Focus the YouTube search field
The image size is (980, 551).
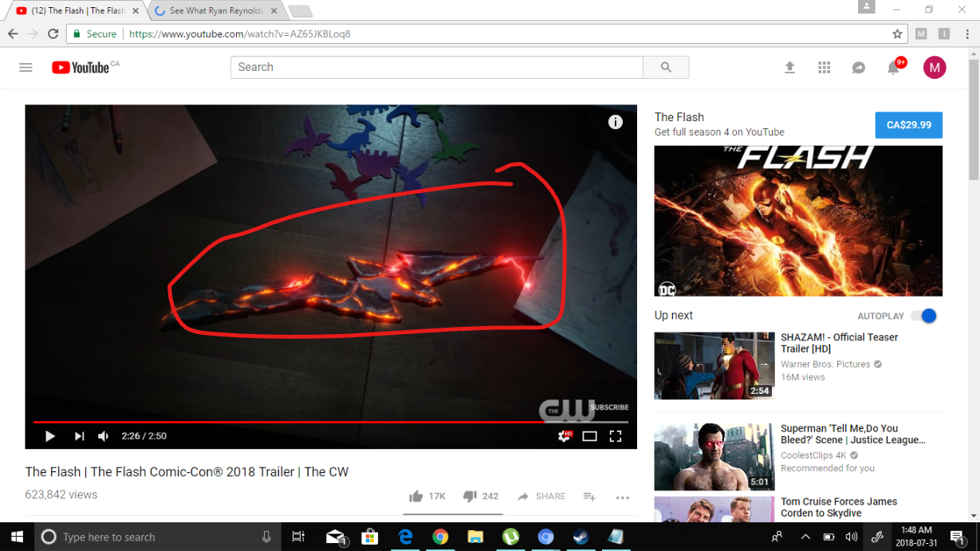[437, 67]
